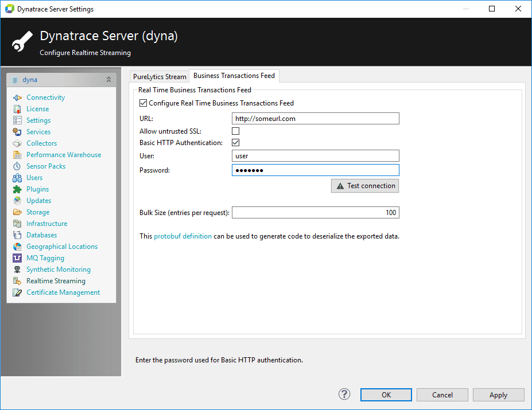Select the Business Transactions Feed tab
Image resolution: width=532 pixels, height=410 pixels.
click(234, 76)
